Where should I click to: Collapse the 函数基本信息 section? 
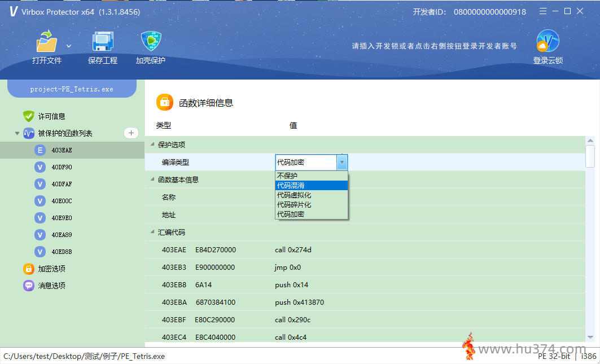pyautogui.click(x=152, y=179)
